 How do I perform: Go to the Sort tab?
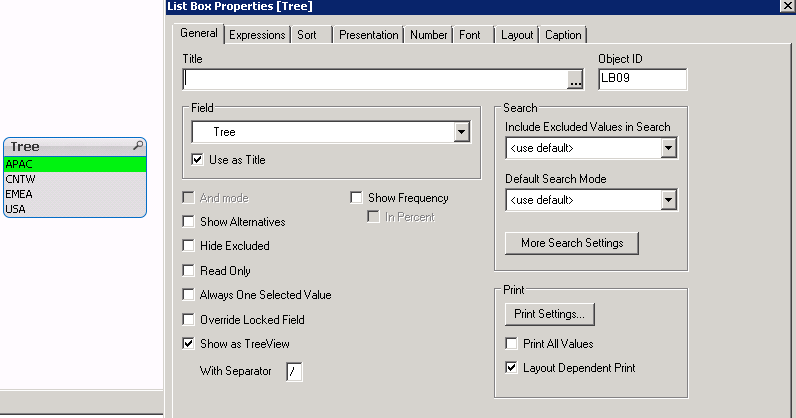point(307,35)
